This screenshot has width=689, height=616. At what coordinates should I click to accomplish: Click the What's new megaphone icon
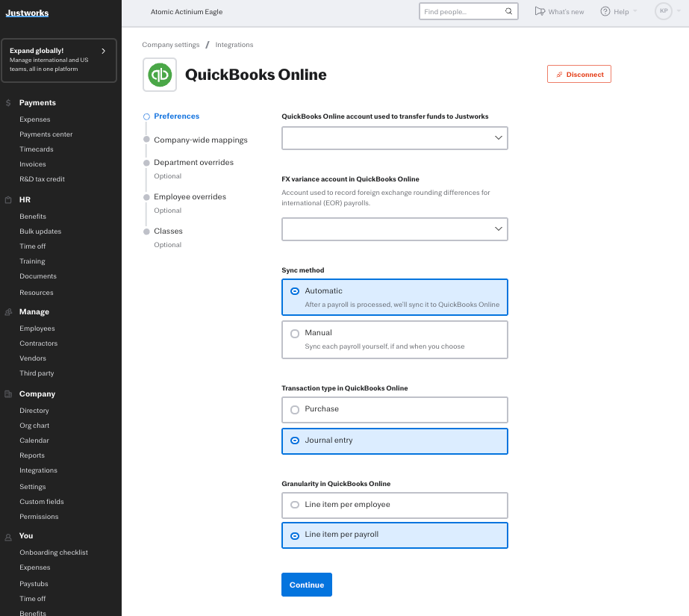point(540,11)
